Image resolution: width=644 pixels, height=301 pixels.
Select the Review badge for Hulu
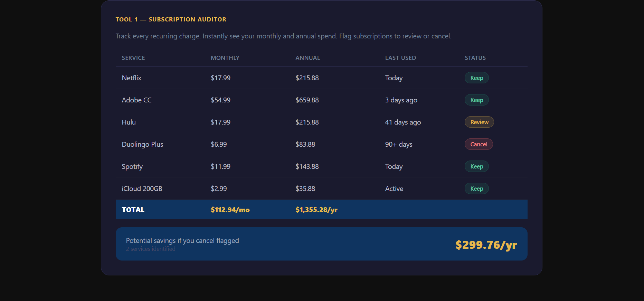click(x=479, y=122)
